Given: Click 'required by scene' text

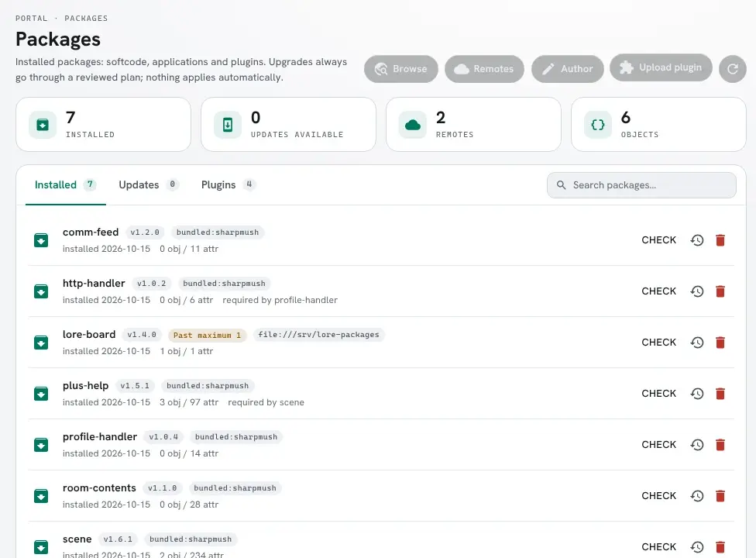Looking at the screenshot, I should (266, 402).
